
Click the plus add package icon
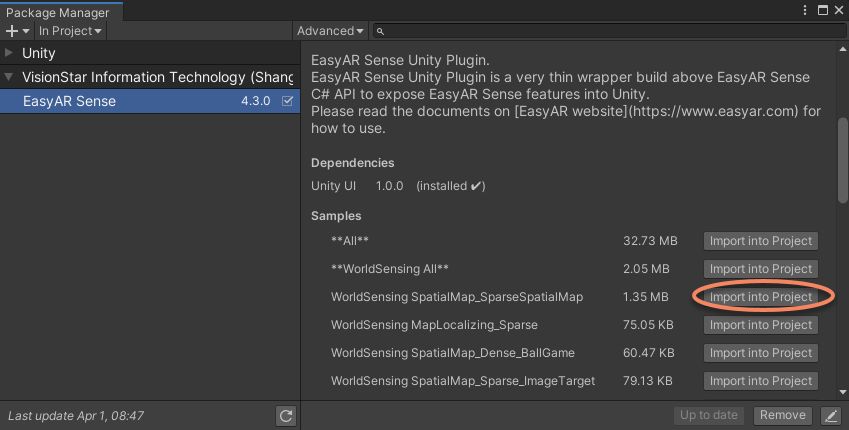click(17, 31)
